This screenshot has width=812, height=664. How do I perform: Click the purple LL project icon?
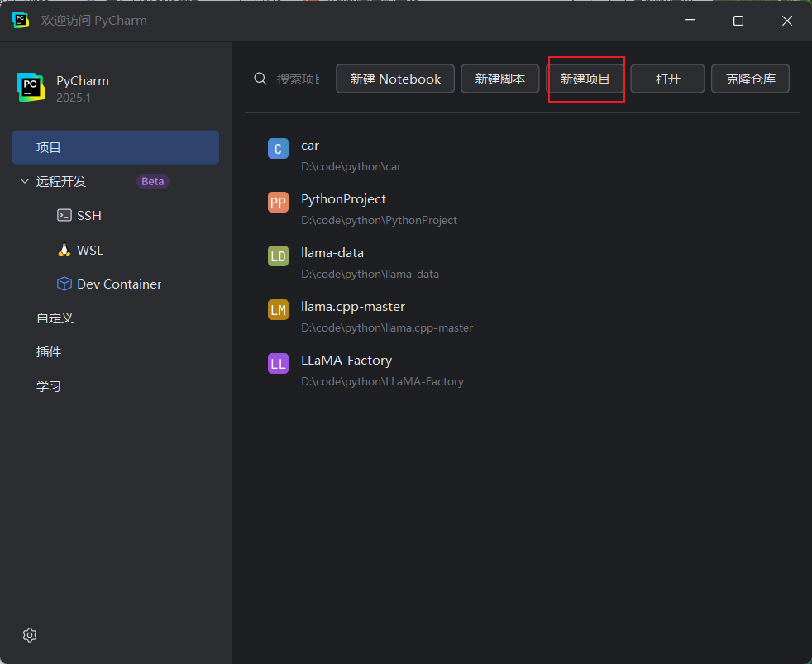(x=278, y=364)
